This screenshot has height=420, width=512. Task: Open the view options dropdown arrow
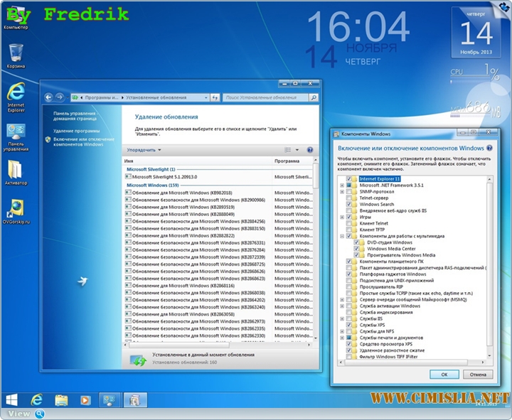click(297, 150)
